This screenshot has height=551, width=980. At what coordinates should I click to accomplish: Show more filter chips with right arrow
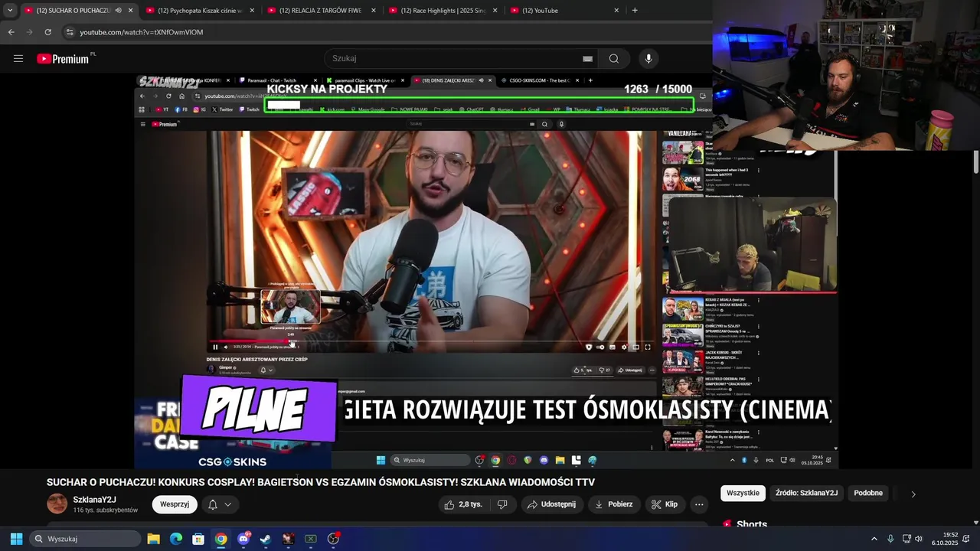point(913,494)
